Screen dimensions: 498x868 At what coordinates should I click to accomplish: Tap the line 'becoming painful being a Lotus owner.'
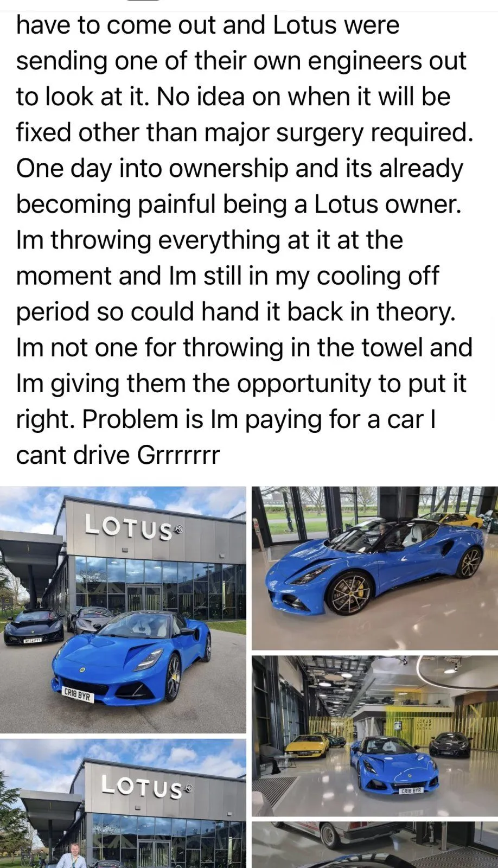pyautogui.click(x=239, y=204)
